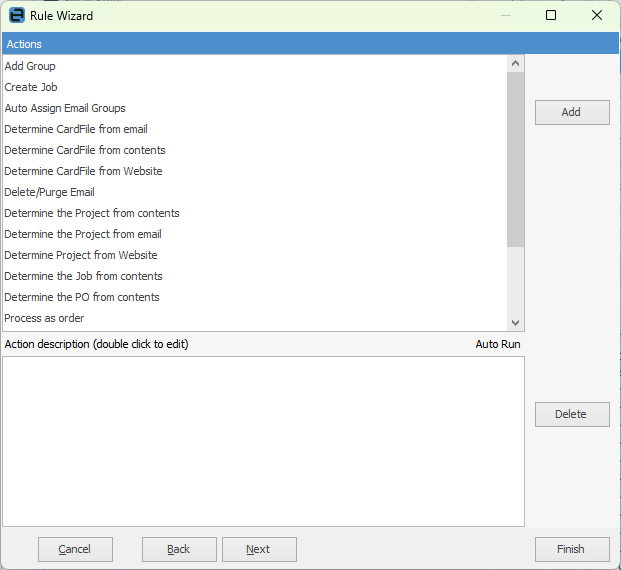This screenshot has height=570, width=621.
Task: Click the Auto Run column label
Action: [x=498, y=344]
